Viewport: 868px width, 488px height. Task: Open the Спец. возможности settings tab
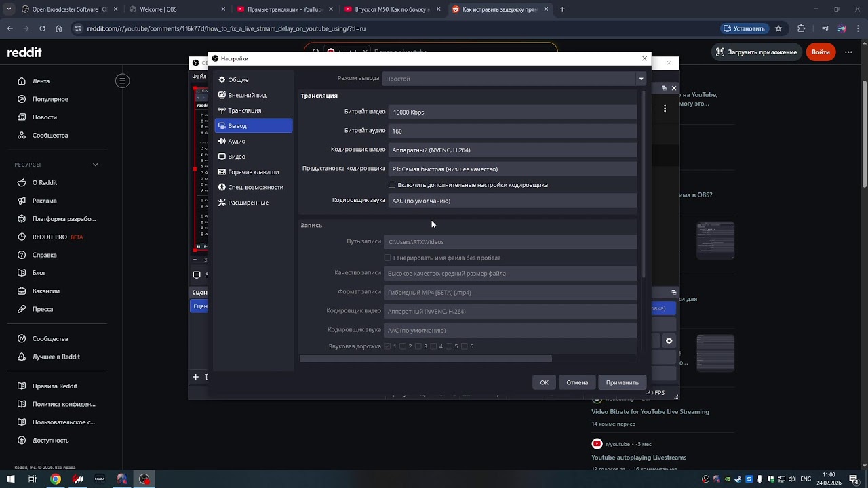[x=254, y=187]
